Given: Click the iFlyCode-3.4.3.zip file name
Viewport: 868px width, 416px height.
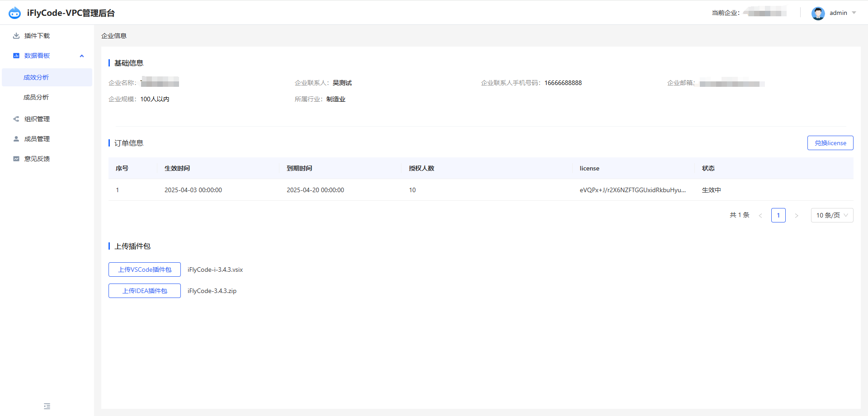Looking at the screenshot, I should point(212,291).
